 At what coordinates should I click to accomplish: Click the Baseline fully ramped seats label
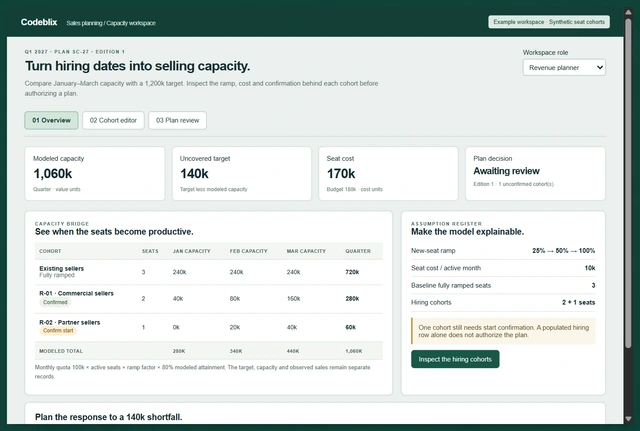[451, 286]
